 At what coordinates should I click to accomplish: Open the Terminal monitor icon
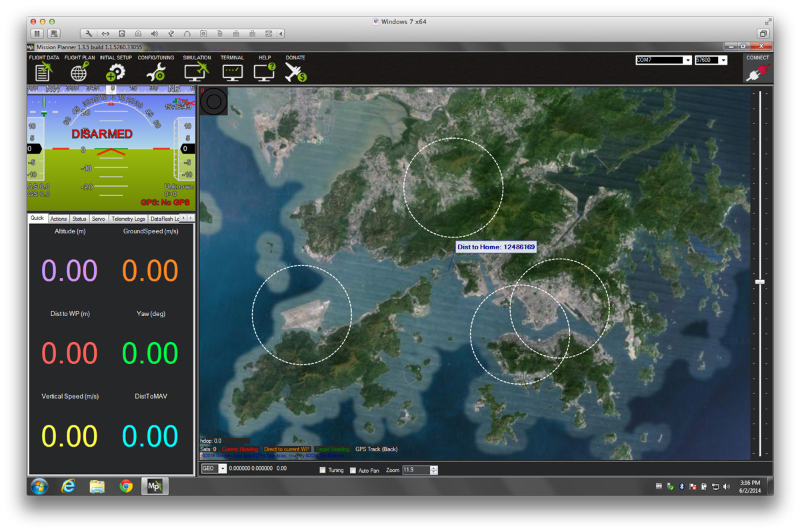pyautogui.click(x=232, y=71)
